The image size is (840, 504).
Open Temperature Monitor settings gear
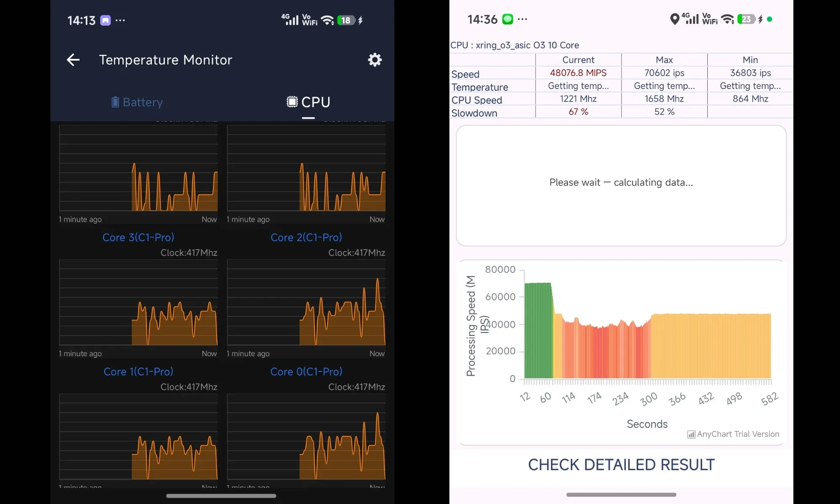[x=375, y=60]
